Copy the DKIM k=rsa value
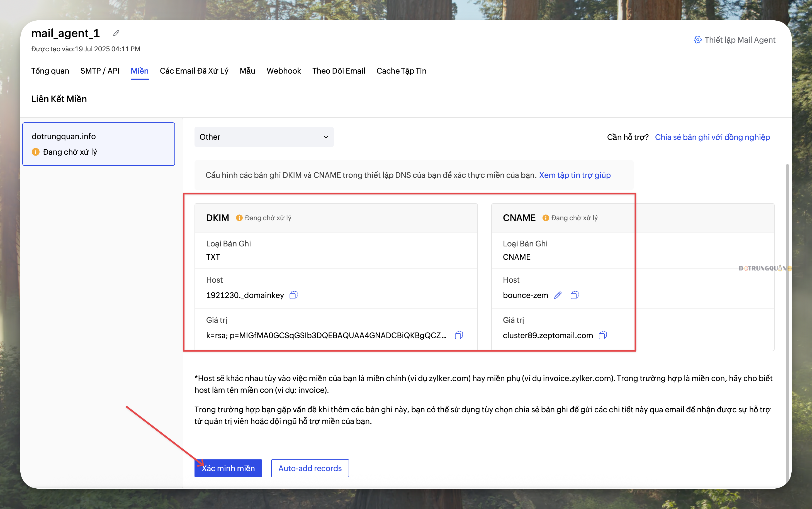 pos(459,335)
